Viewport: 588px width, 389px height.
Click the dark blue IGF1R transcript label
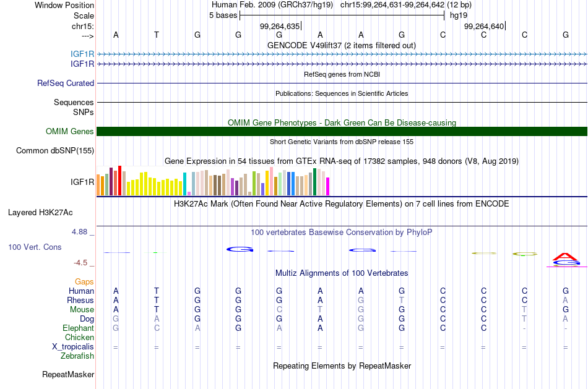82,64
